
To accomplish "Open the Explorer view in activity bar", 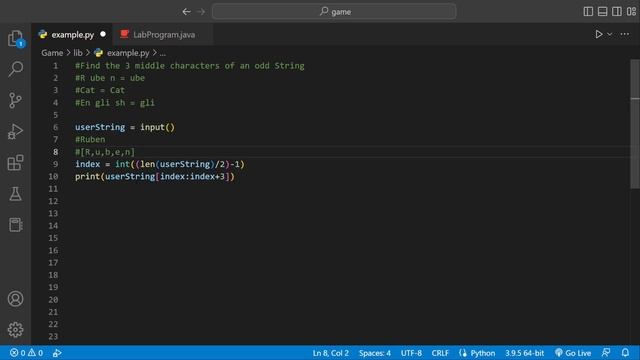I will tap(16, 39).
